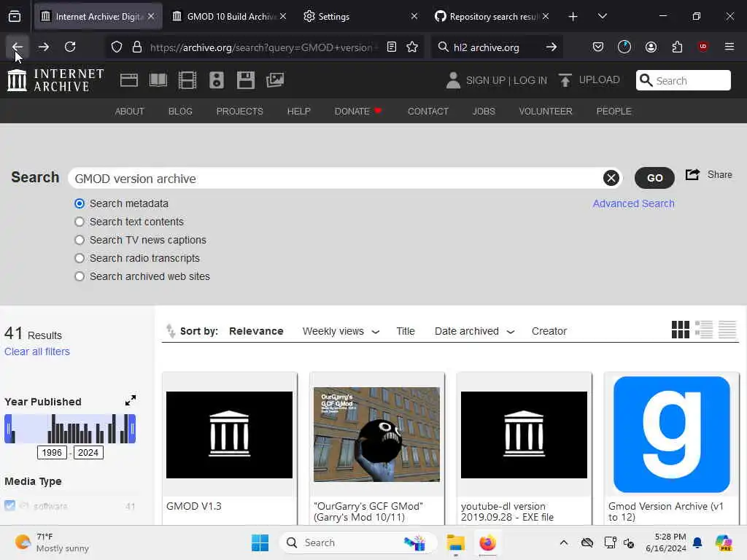Click the 2024 end year field
The image size is (747, 560).
(88, 452)
